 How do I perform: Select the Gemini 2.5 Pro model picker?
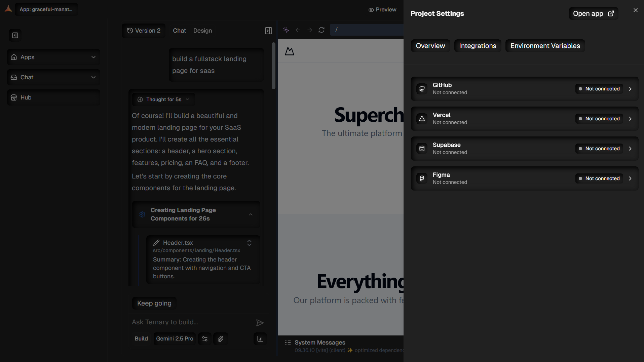click(175, 339)
